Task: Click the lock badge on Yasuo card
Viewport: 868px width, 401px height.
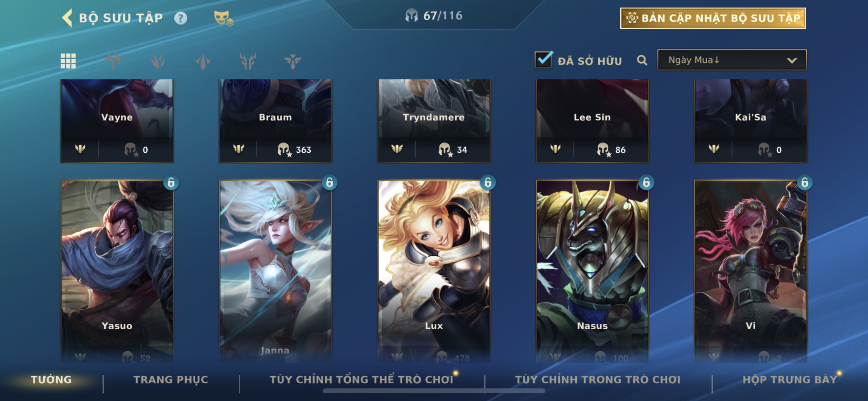Action: pos(171,183)
